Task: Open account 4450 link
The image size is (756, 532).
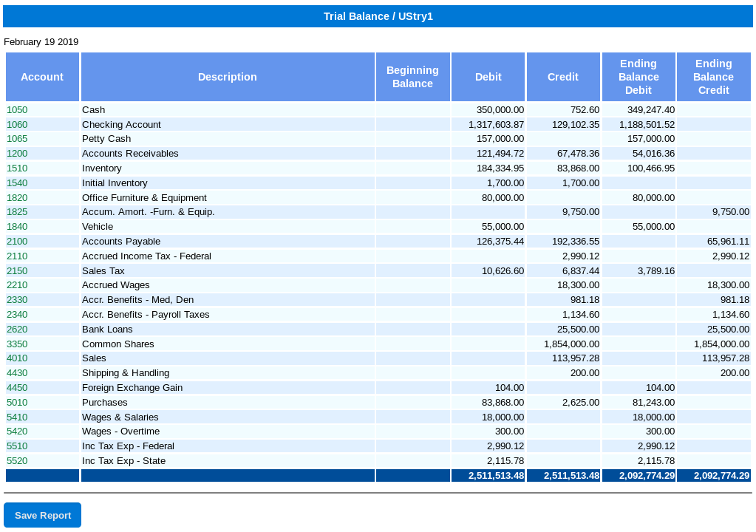Action: tap(17, 387)
